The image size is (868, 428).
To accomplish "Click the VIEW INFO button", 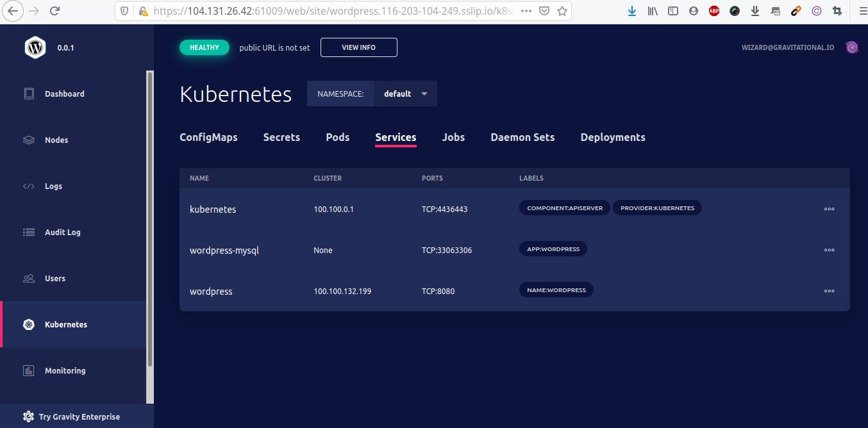I will [x=359, y=47].
